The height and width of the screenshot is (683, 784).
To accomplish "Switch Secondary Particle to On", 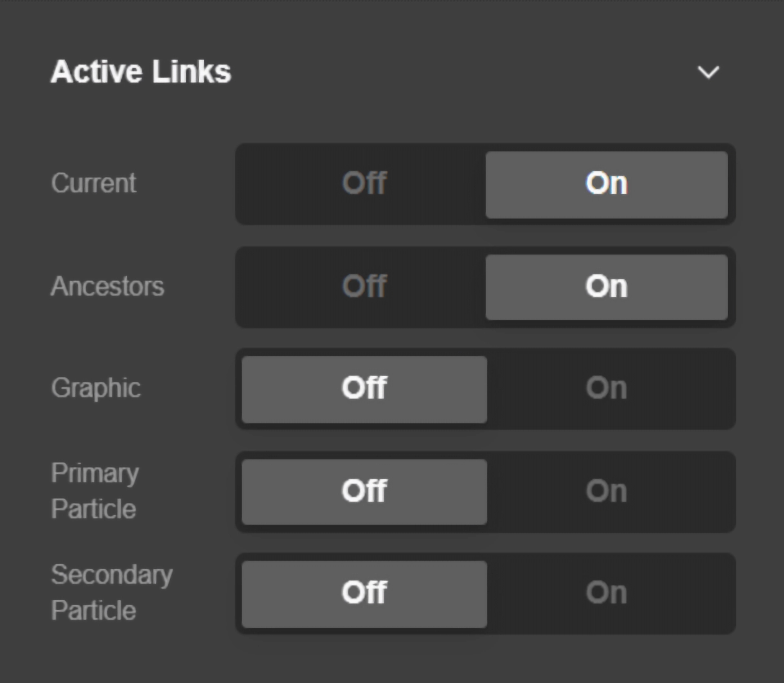I will click(606, 593).
